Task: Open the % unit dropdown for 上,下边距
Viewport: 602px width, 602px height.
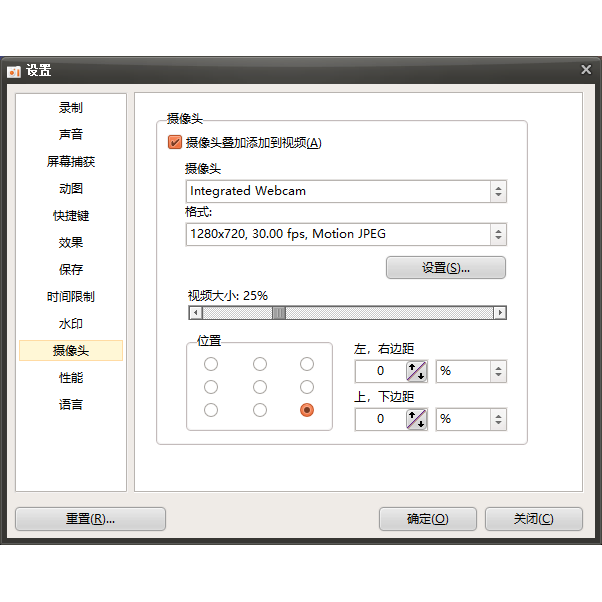Action: pos(471,419)
